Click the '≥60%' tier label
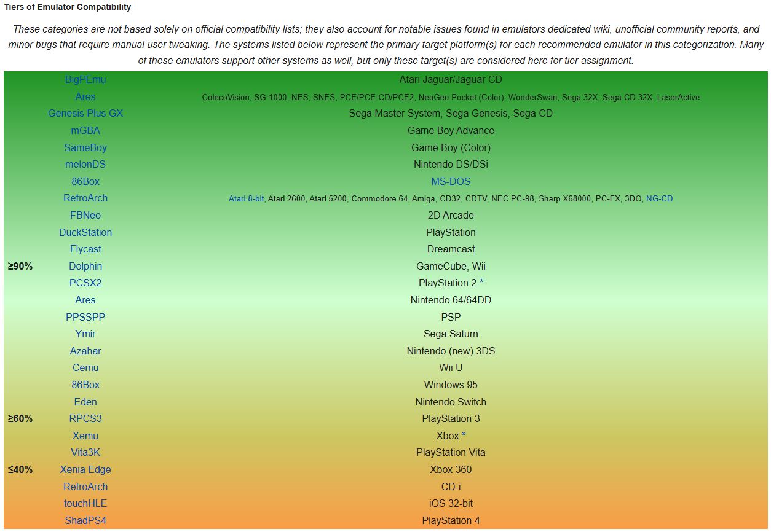Viewport: 771px width, 532px height. (20, 418)
